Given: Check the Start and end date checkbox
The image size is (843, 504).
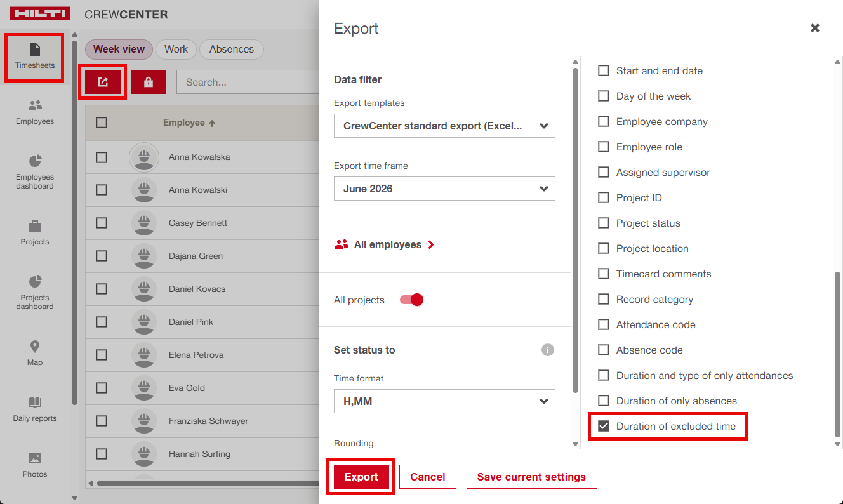Looking at the screenshot, I should (x=604, y=70).
